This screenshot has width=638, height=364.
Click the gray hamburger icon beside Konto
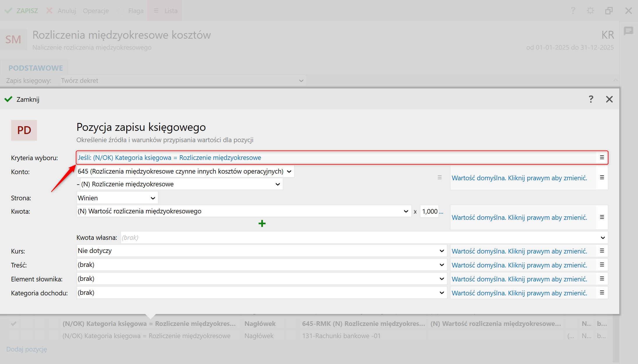coord(439,177)
